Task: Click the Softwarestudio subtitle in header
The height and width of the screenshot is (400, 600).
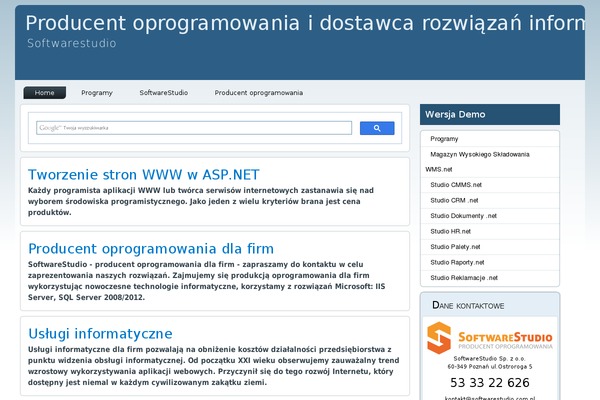Action: click(72, 43)
